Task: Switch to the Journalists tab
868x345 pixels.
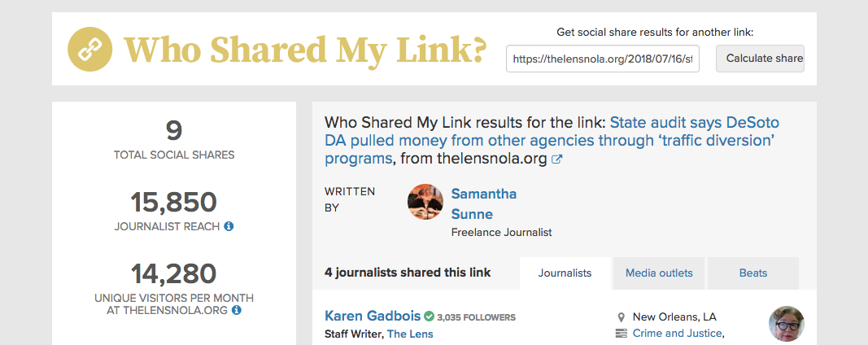Action: pyautogui.click(x=565, y=273)
